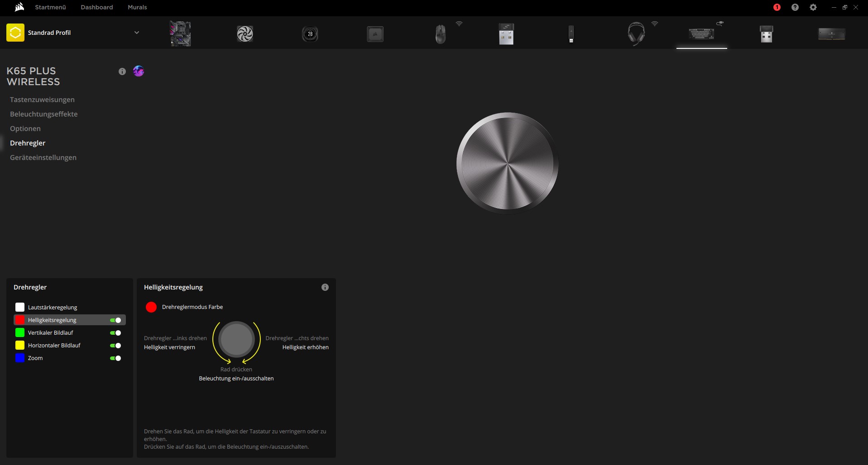Disable the Vertikaler Bildlauf toggle
This screenshot has height=465, width=868.
point(115,333)
